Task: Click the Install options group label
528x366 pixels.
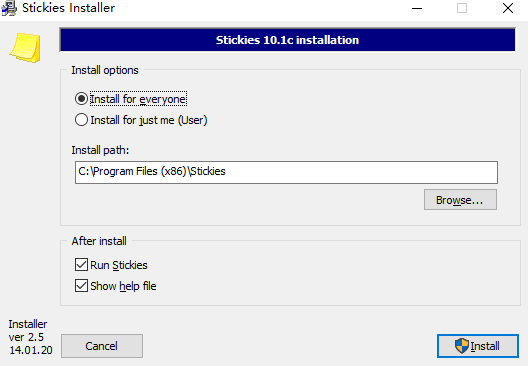Action: [x=105, y=70]
